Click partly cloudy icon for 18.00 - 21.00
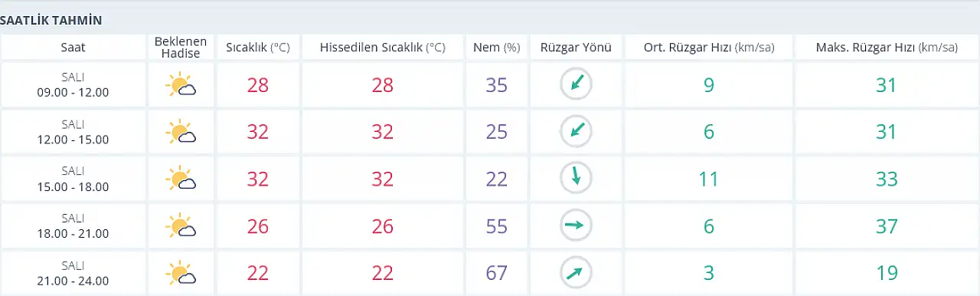Viewport: 980px width, 296px height. [x=181, y=225]
